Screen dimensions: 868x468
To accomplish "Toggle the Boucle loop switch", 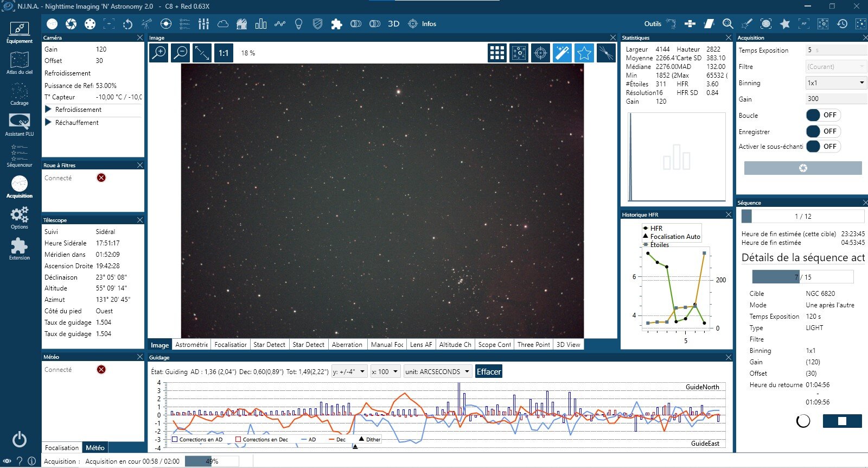I will [822, 115].
